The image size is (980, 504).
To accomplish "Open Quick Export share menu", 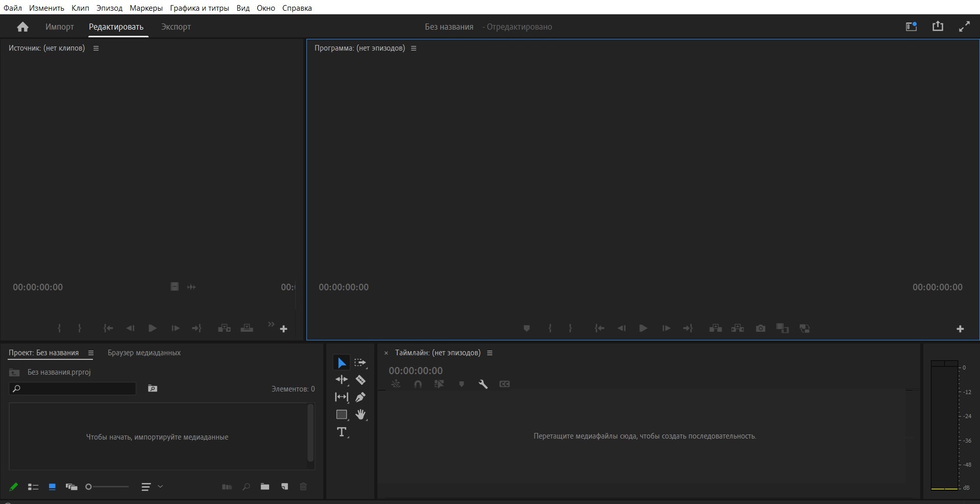I will (x=938, y=26).
